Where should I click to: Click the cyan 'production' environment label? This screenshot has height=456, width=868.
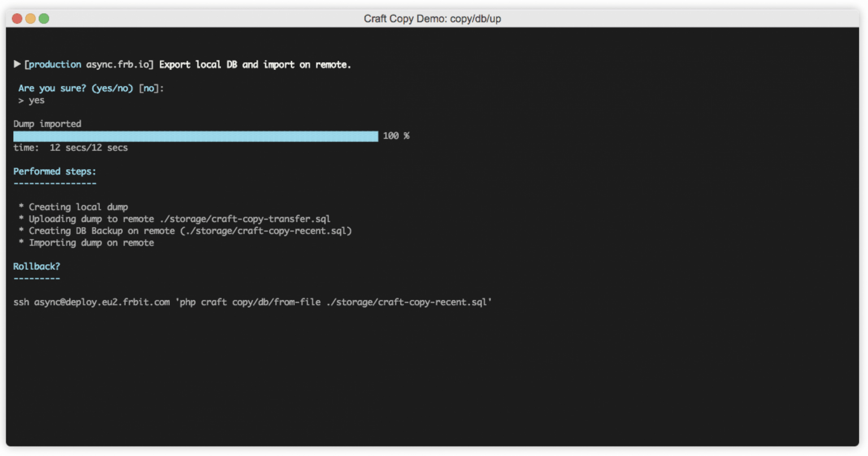(x=55, y=65)
